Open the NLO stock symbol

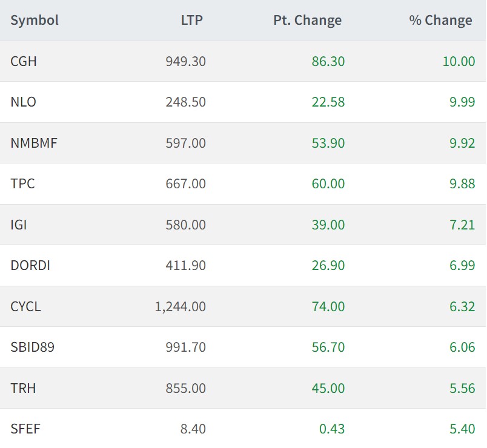tap(23, 102)
